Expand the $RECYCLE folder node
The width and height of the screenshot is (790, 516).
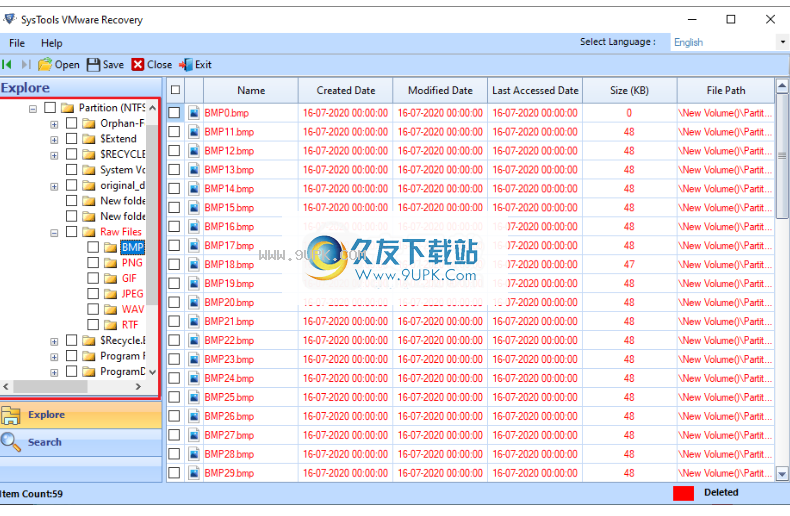tap(54, 155)
